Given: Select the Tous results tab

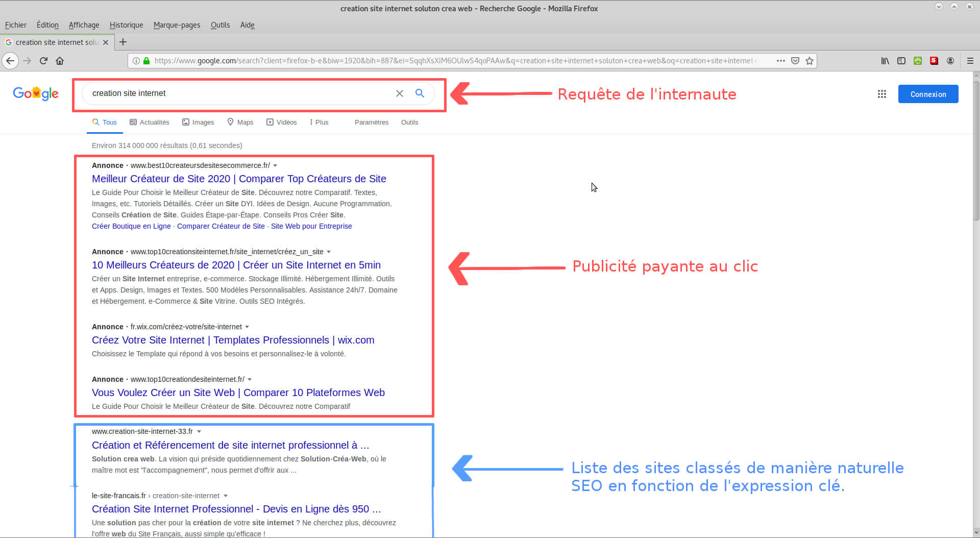Looking at the screenshot, I should [105, 123].
